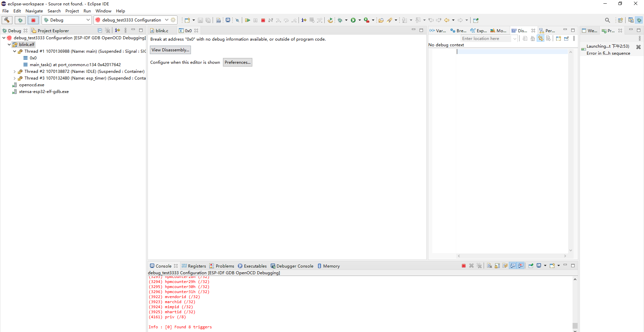Open the disassembly location dropdown arrow

[x=515, y=39]
